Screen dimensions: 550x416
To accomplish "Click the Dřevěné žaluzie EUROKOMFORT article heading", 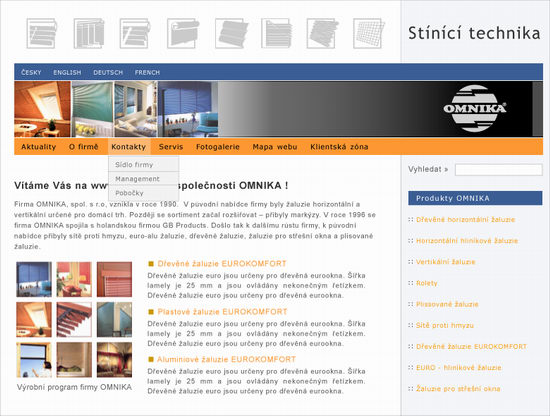I will pyautogui.click(x=222, y=263).
